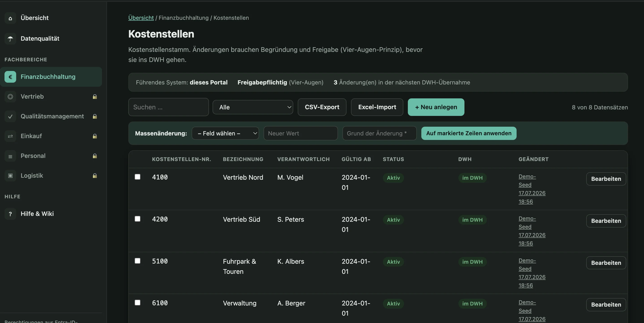Open Demo-Seed change link for 5100
The width and height of the screenshot is (644, 323).
click(532, 273)
